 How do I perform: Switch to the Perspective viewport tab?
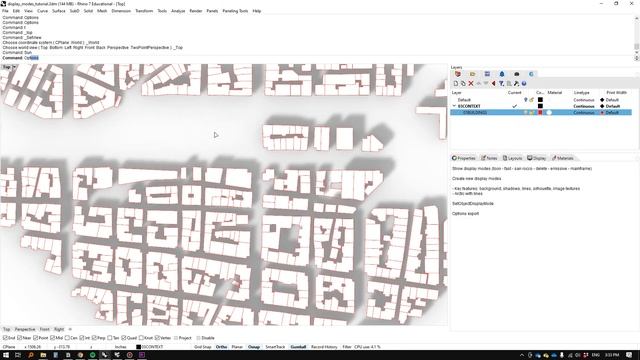[25, 329]
